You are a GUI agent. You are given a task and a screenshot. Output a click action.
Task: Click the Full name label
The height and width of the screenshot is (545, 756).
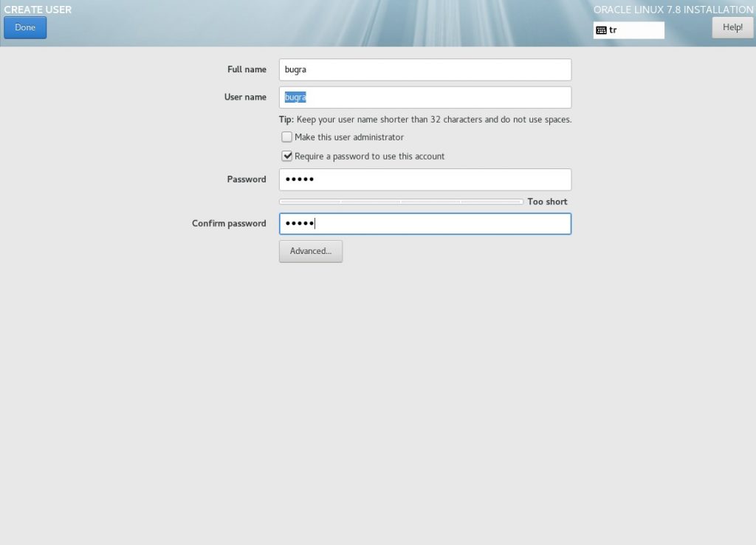(x=247, y=69)
